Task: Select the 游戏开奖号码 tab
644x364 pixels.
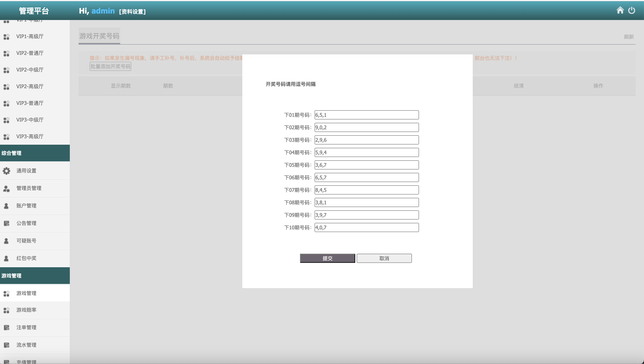Action: [99, 36]
